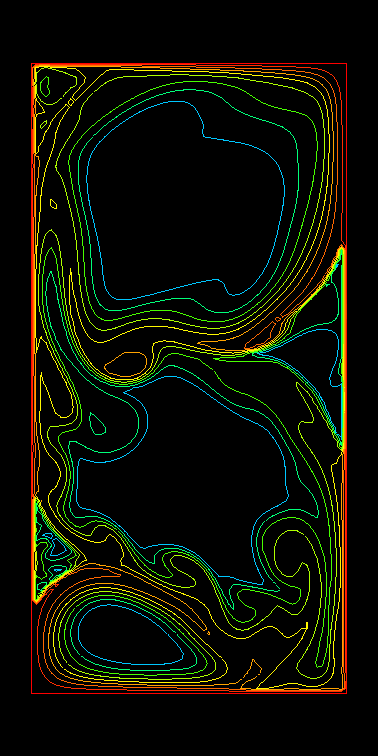Click the top edge of the red domain border
Image resolution: width=378 pixels, height=756 pixels.
[189, 63]
